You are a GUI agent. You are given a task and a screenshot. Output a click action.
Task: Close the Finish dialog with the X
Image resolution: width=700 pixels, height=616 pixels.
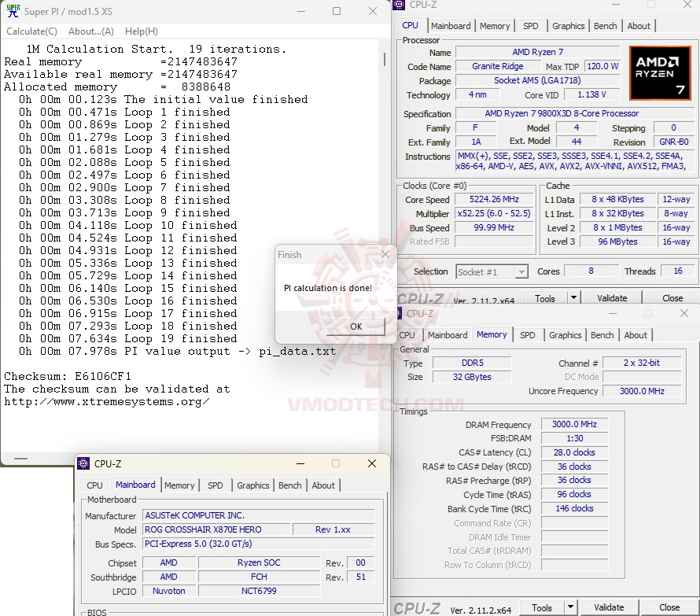point(385,255)
